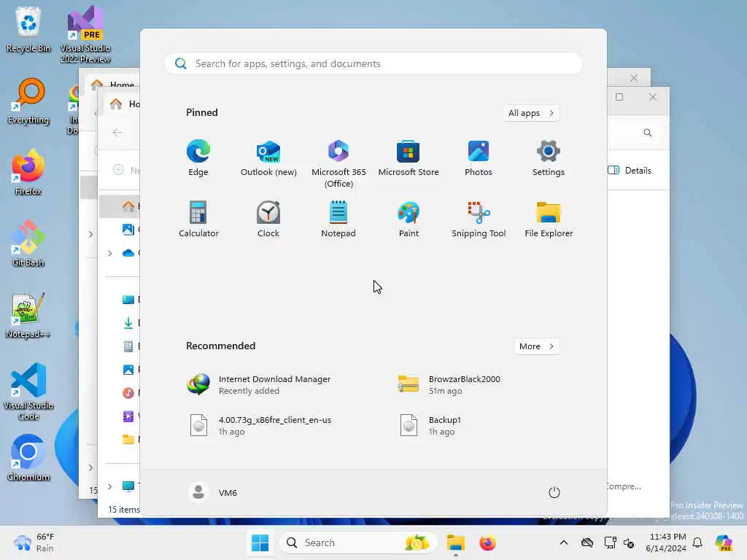Open Firefox from taskbar

[487, 542]
